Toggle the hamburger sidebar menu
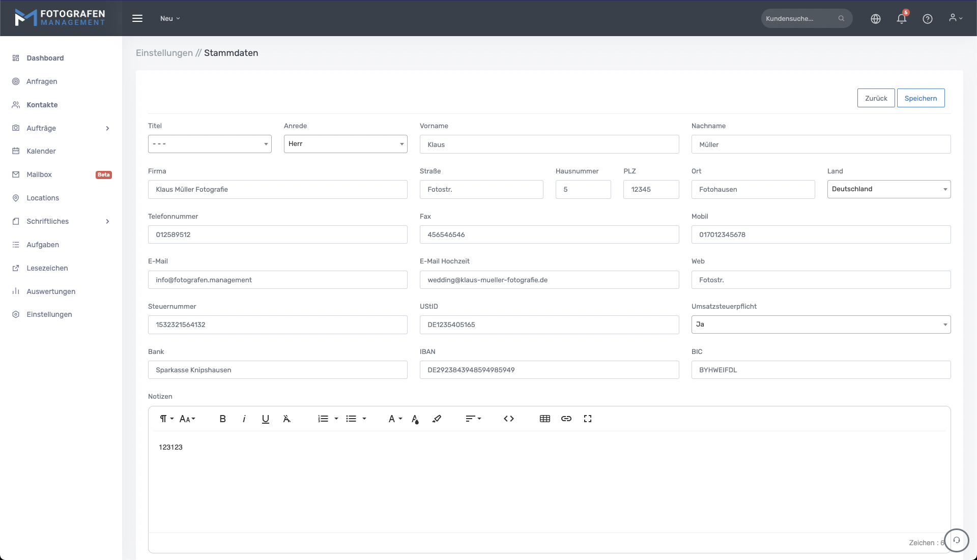977x560 pixels. pos(137,18)
